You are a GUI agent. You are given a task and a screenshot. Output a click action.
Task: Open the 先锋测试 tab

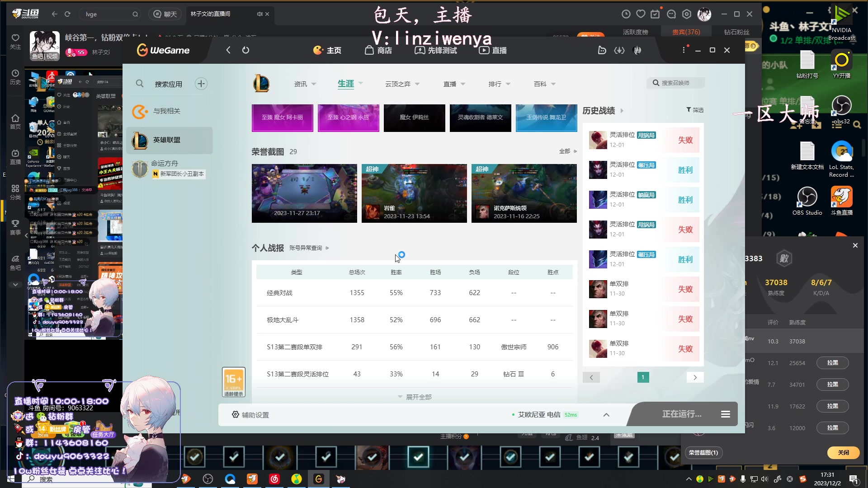coord(436,50)
